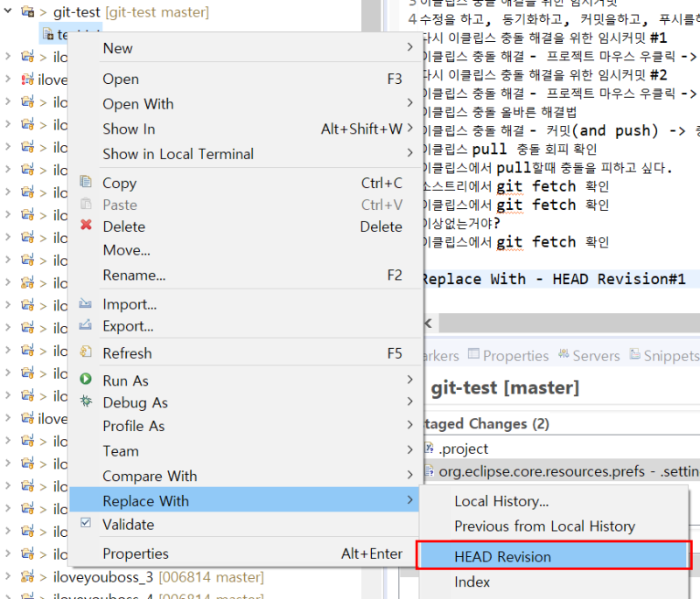The image size is (700, 599).
Task: Open the Replace With submenu arrow
Action: coord(408,500)
